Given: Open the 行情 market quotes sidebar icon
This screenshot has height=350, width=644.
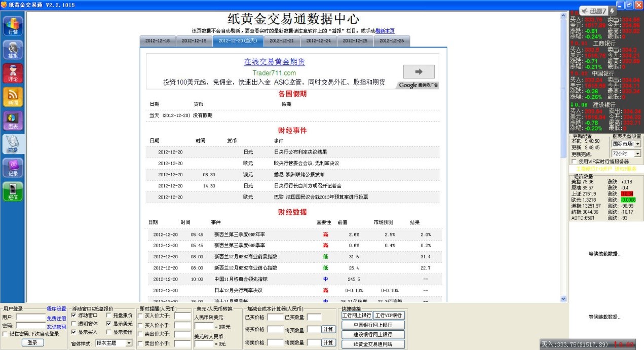Looking at the screenshot, I should click(13, 26).
